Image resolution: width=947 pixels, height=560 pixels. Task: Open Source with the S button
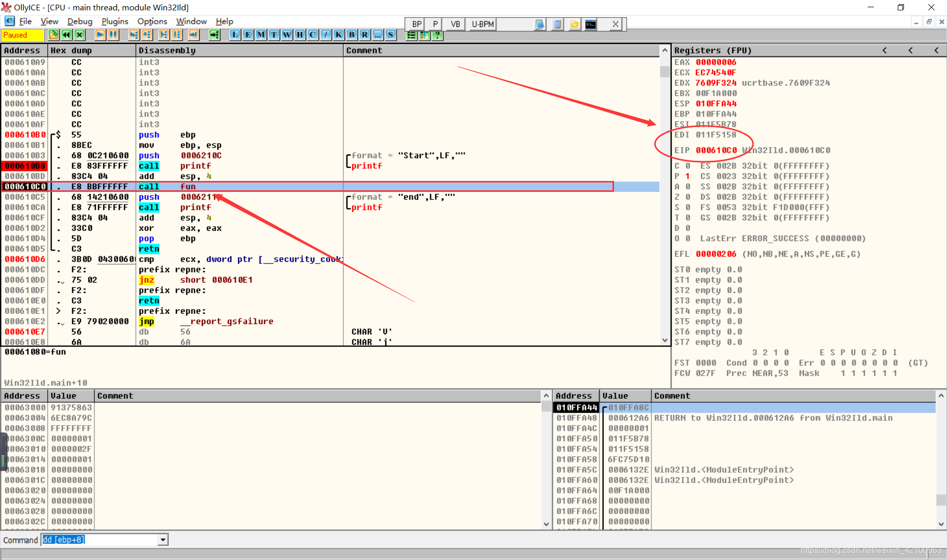(391, 35)
